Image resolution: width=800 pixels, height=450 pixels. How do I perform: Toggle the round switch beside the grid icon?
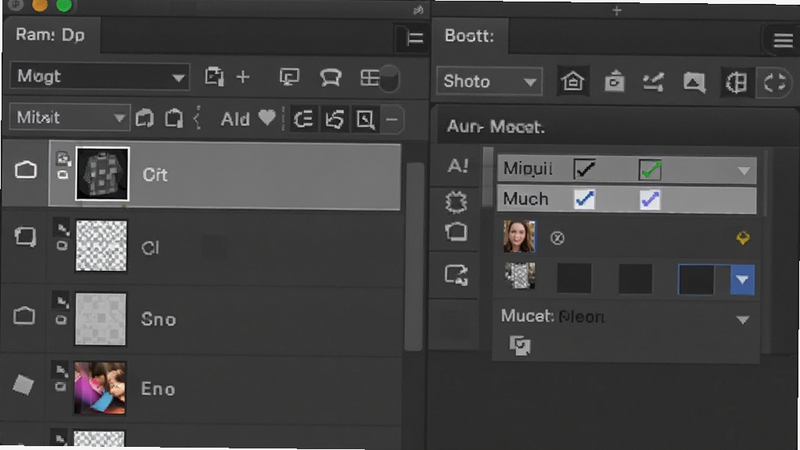pyautogui.click(x=389, y=79)
